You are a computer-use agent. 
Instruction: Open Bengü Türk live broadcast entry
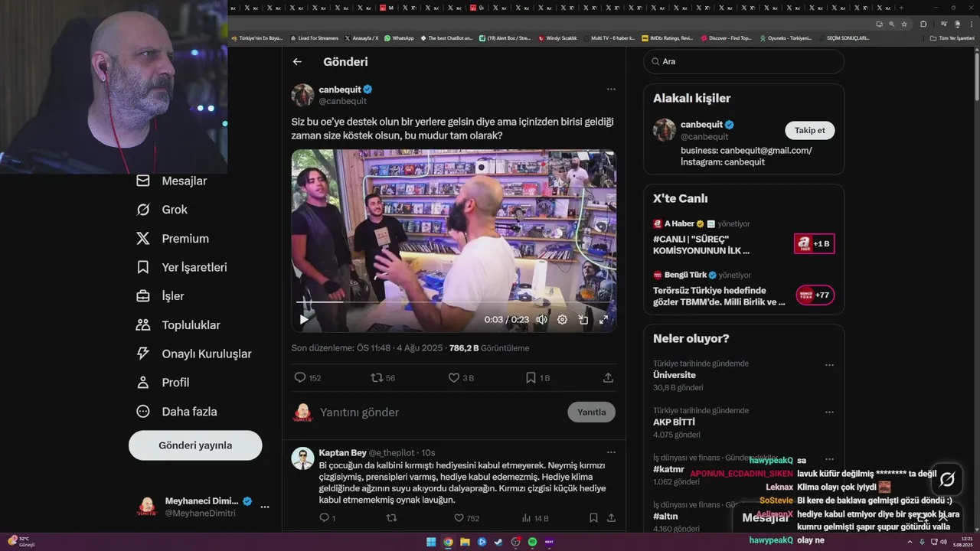click(743, 289)
